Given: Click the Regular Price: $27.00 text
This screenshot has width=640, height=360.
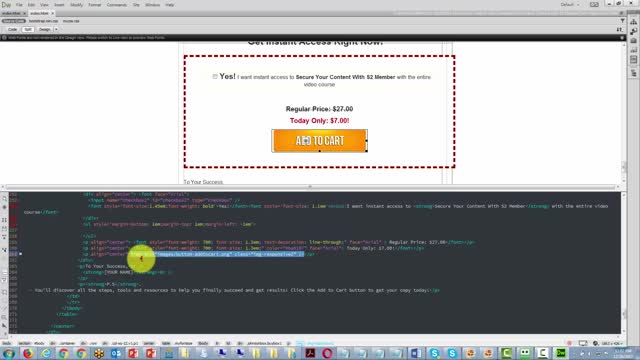Looking at the screenshot, I should (x=319, y=109).
